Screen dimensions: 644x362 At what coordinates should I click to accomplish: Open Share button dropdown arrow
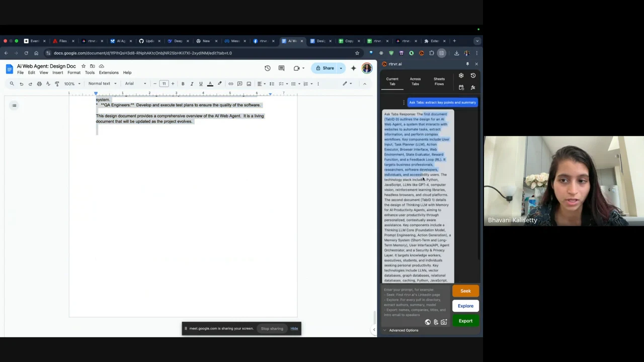(341, 68)
